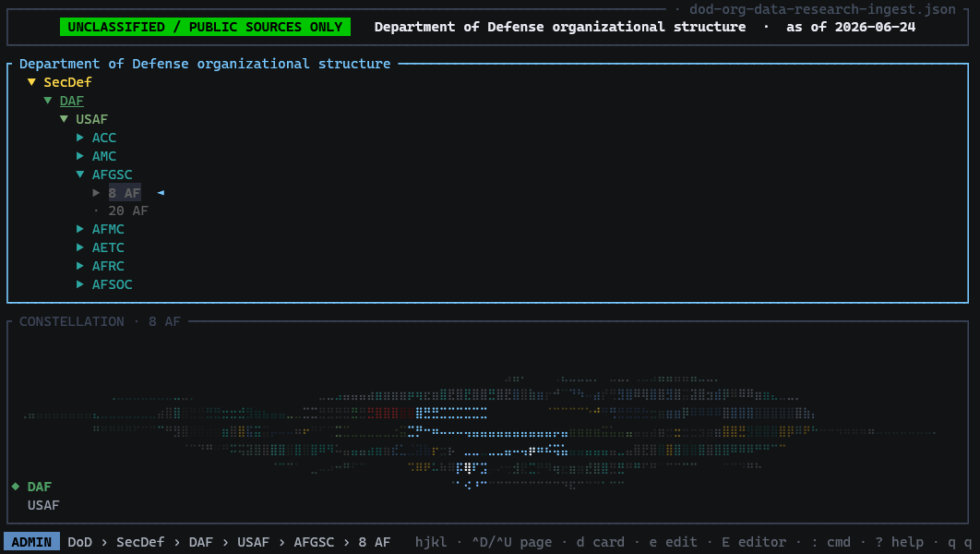
Task: Click the e edit shortcut hint
Action: point(673,542)
